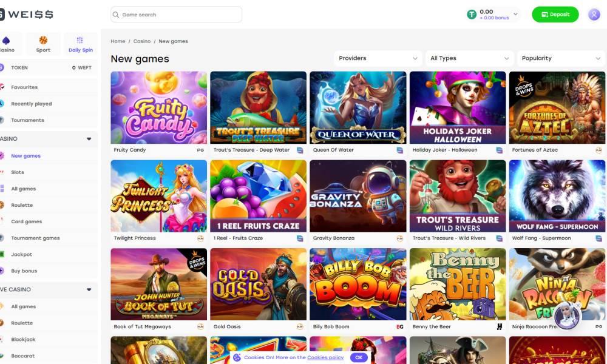
Task: Close the chat assistant bubble
Action: coord(578,305)
